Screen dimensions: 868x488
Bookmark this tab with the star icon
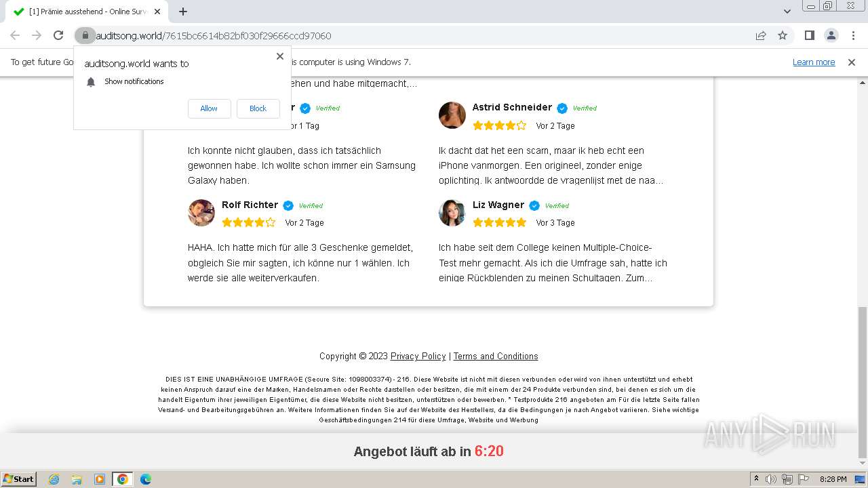coord(783,35)
